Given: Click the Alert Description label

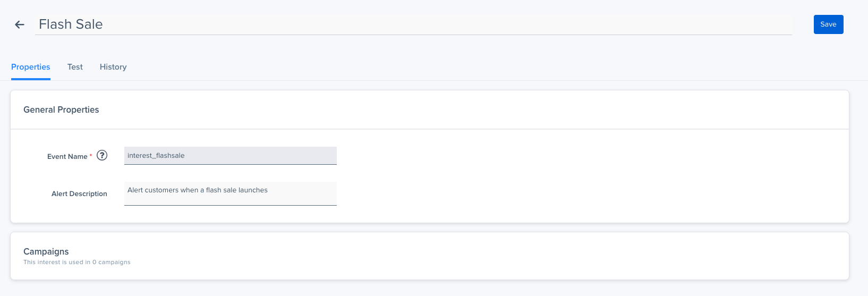Looking at the screenshot, I should [79, 193].
